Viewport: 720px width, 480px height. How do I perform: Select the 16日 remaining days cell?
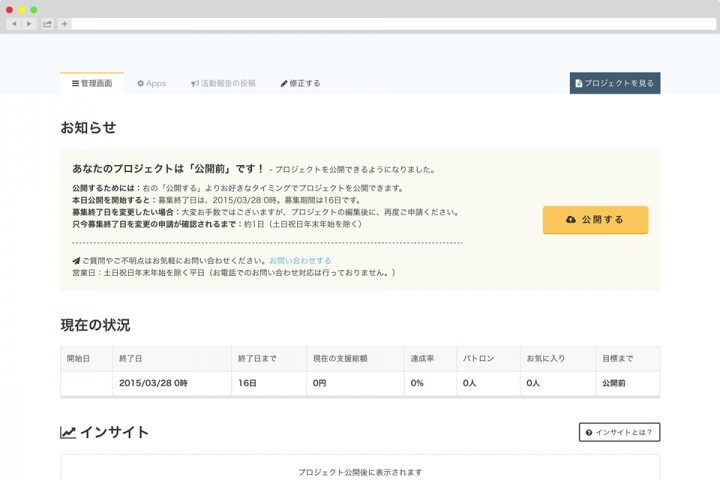coord(269,383)
